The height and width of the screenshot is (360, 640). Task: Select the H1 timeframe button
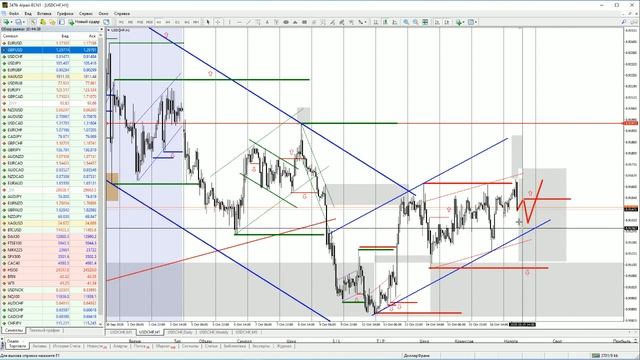159,22
